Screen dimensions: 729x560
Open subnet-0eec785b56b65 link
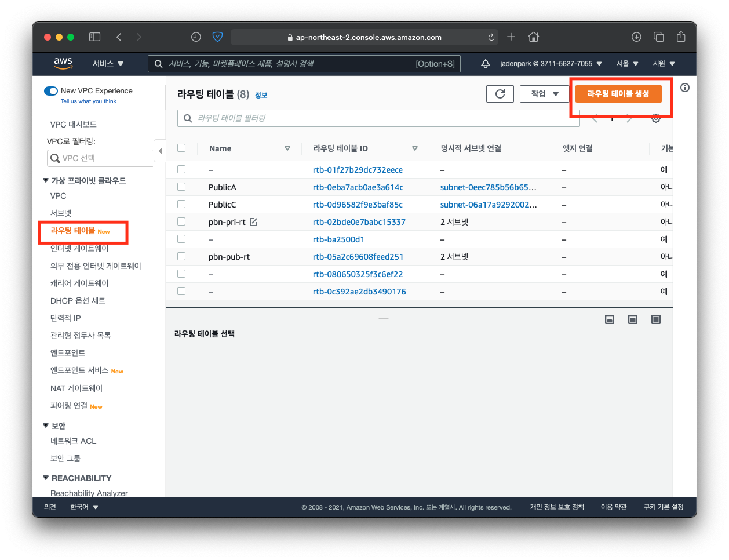tap(489, 187)
